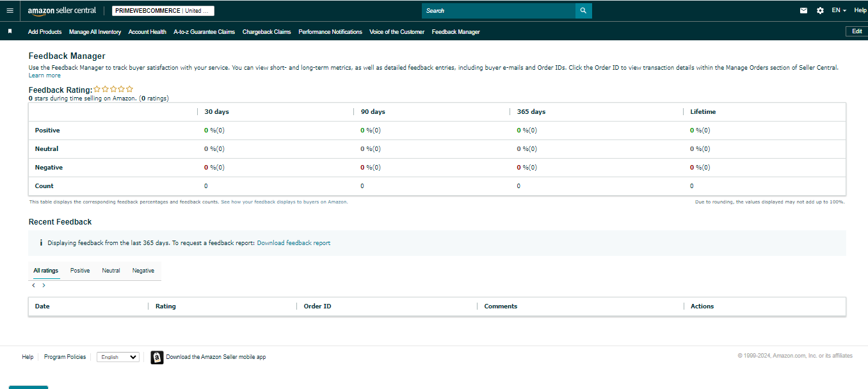Click the Amazon Seller app icon
The width and height of the screenshot is (868, 389).
157,357
